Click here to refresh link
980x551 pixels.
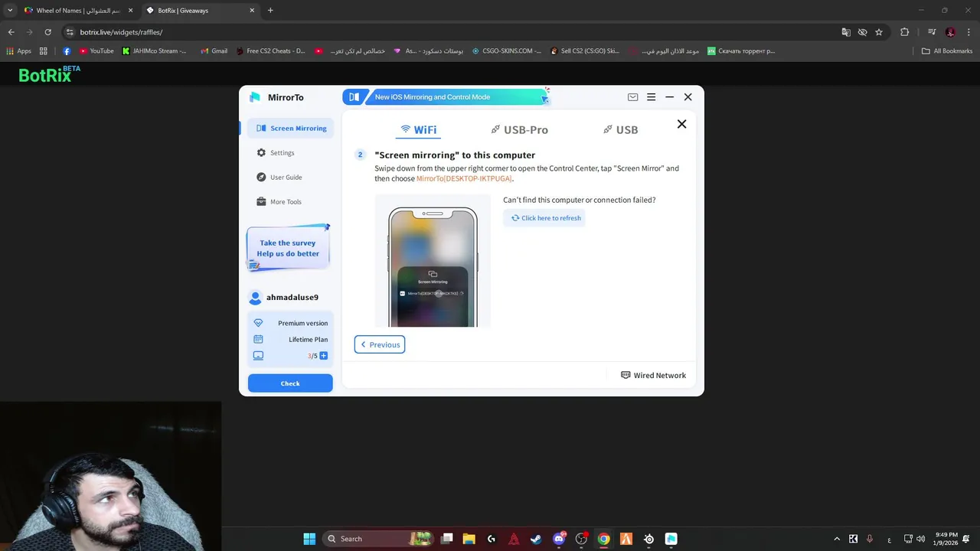pos(546,218)
